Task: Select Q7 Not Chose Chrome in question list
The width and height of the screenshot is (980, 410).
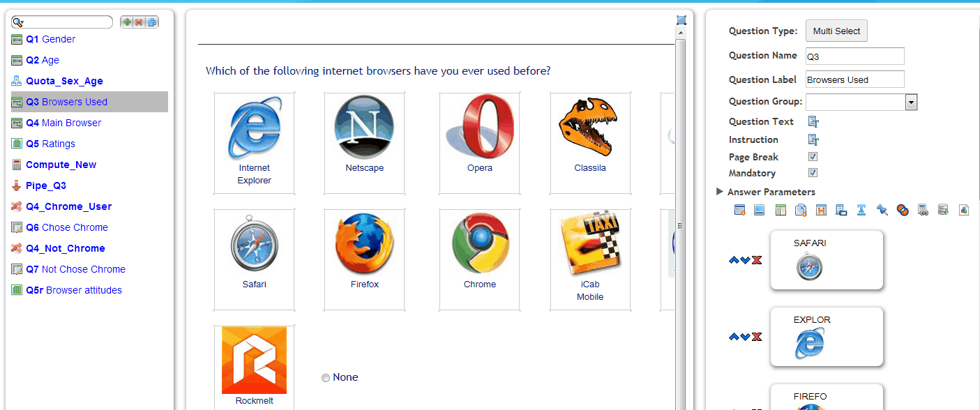Action: [x=75, y=269]
